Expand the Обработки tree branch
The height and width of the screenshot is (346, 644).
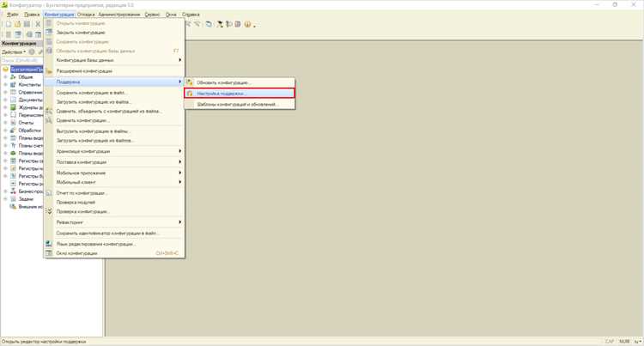point(5,131)
